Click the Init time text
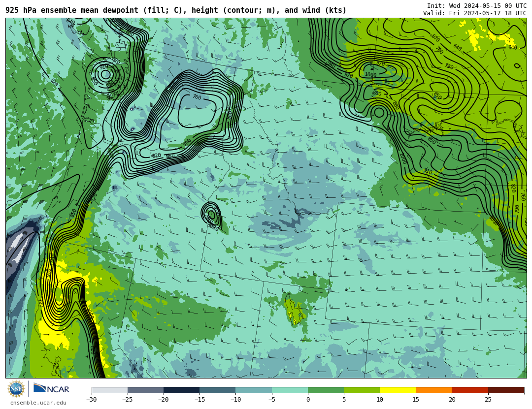 coord(477,6)
